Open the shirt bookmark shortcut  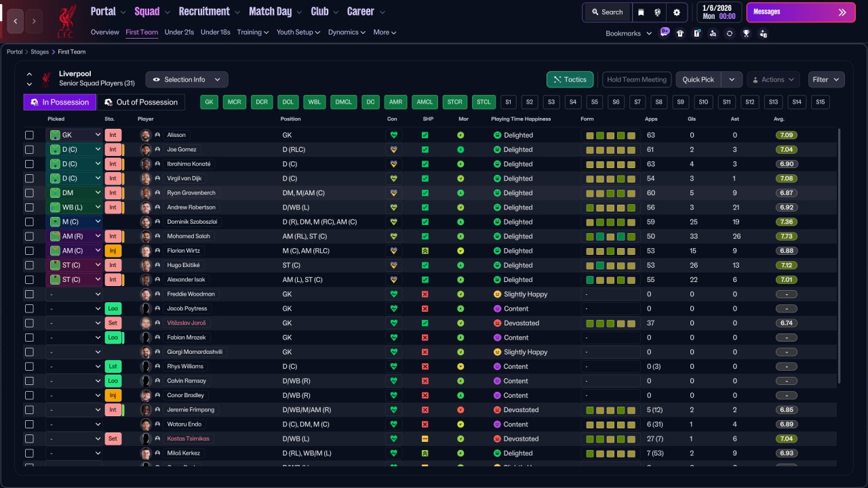click(680, 33)
